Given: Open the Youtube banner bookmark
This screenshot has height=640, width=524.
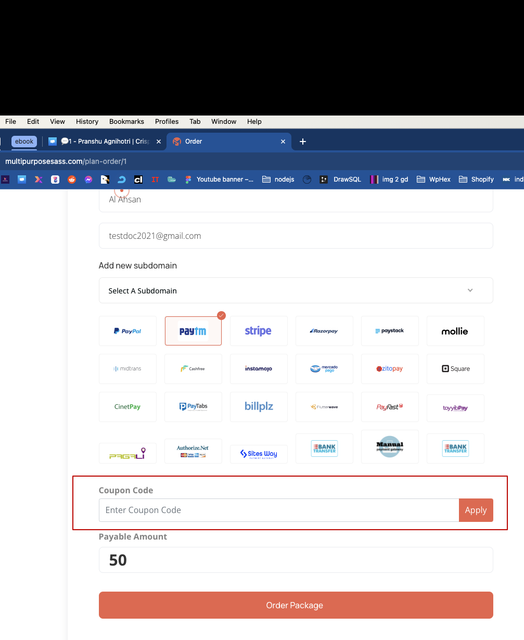Looking at the screenshot, I should pos(219,180).
